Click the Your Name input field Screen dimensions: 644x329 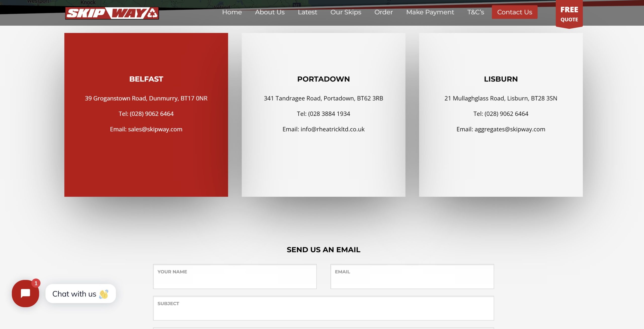pyautogui.click(x=235, y=276)
